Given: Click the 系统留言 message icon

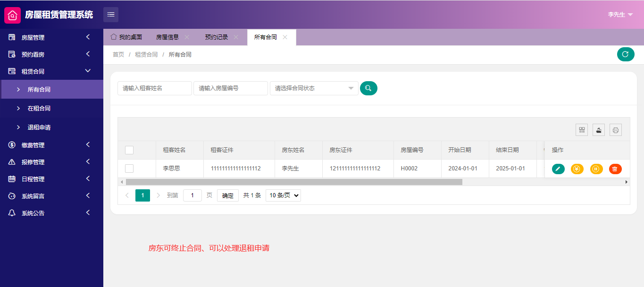Looking at the screenshot, I should click(12, 196).
